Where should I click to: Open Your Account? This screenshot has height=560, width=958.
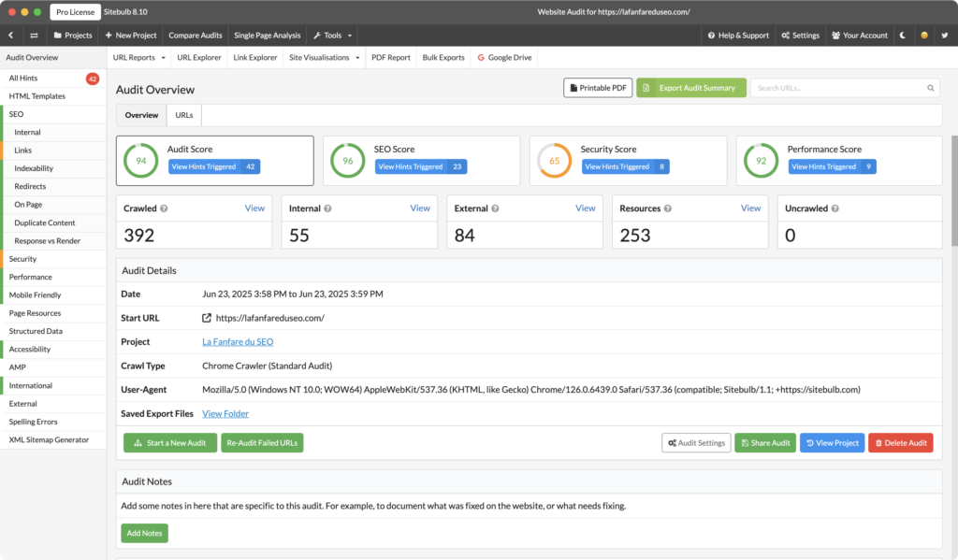(x=860, y=36)
